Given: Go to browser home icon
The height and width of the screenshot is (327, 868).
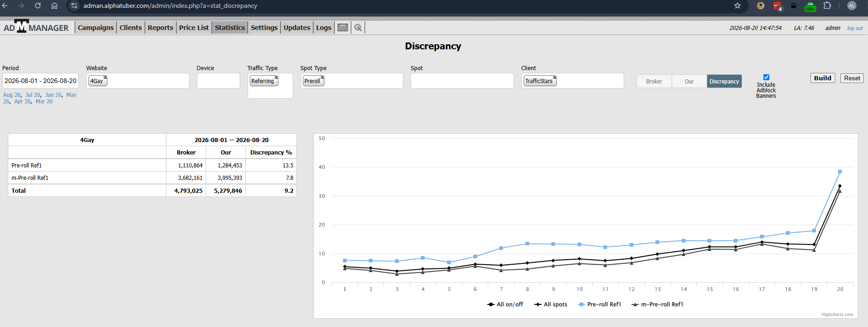Looking at the screenshot, I should (54, 6).
